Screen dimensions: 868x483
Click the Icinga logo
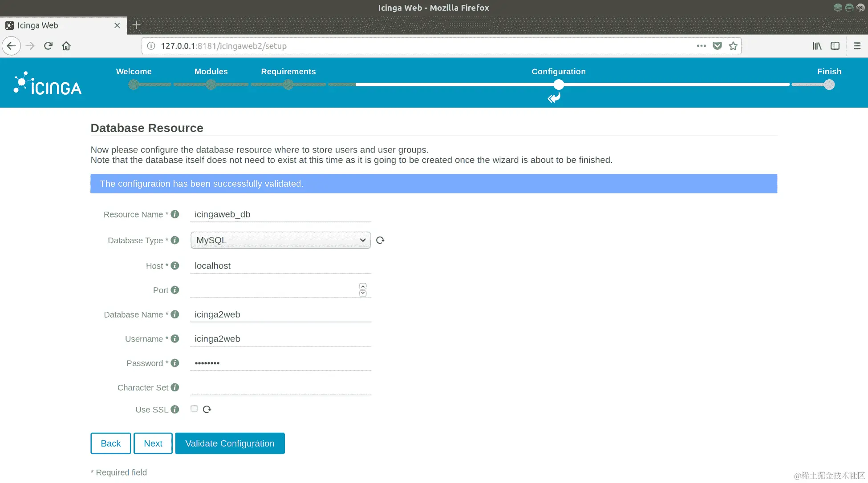[x=48, y=84]
